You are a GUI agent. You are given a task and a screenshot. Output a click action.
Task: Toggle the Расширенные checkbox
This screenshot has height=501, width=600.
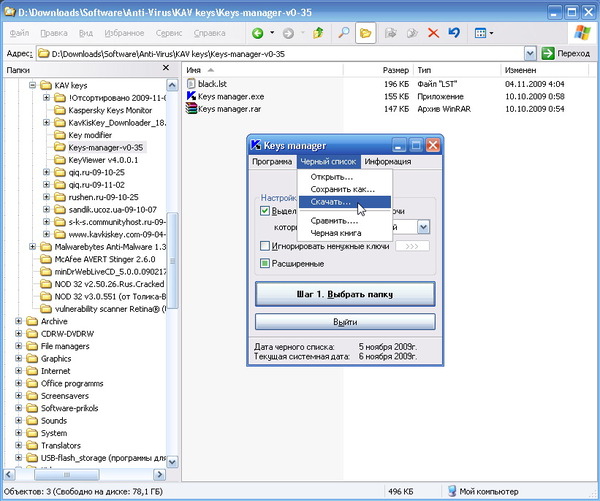[264, 263]
